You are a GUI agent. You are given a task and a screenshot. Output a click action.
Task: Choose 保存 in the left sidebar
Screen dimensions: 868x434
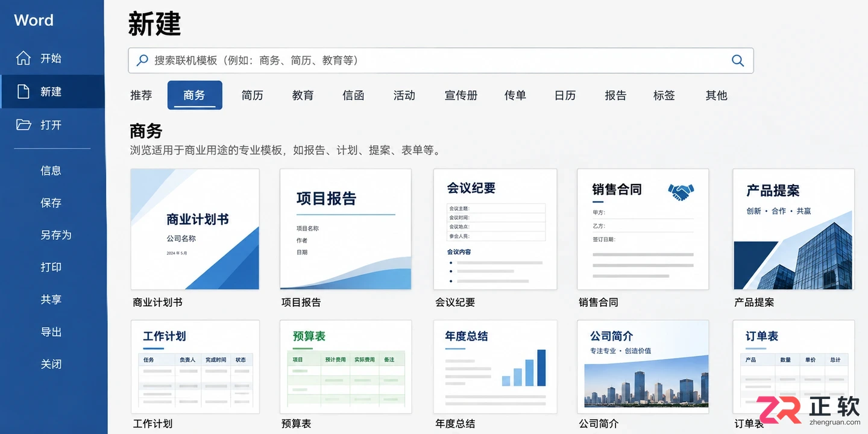point(51,203)
